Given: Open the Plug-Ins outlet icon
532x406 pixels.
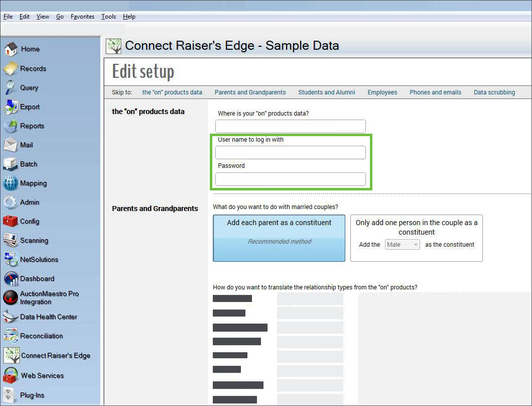Looking at the screenshot, I should [x=9, y=395].
